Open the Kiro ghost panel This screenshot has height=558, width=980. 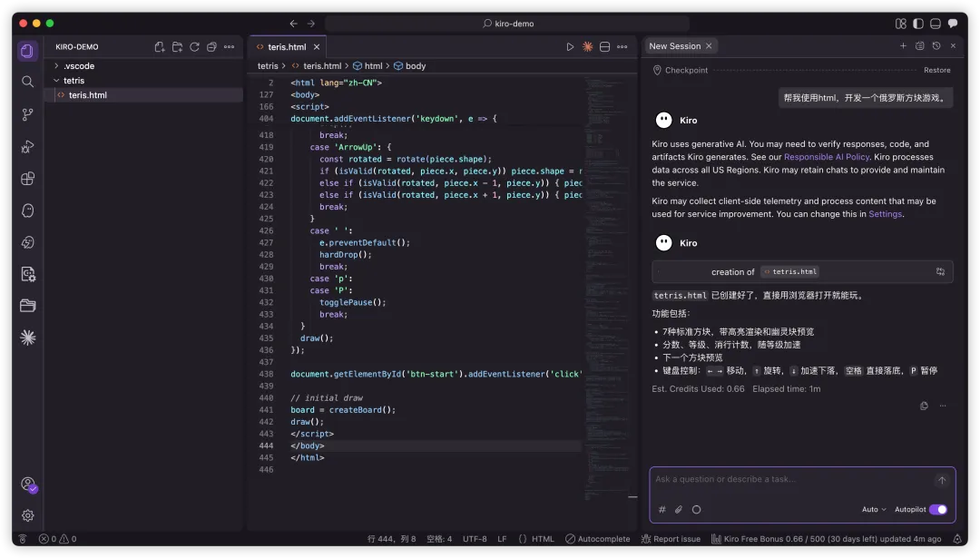pyautogui.click(x=27, y=210)
